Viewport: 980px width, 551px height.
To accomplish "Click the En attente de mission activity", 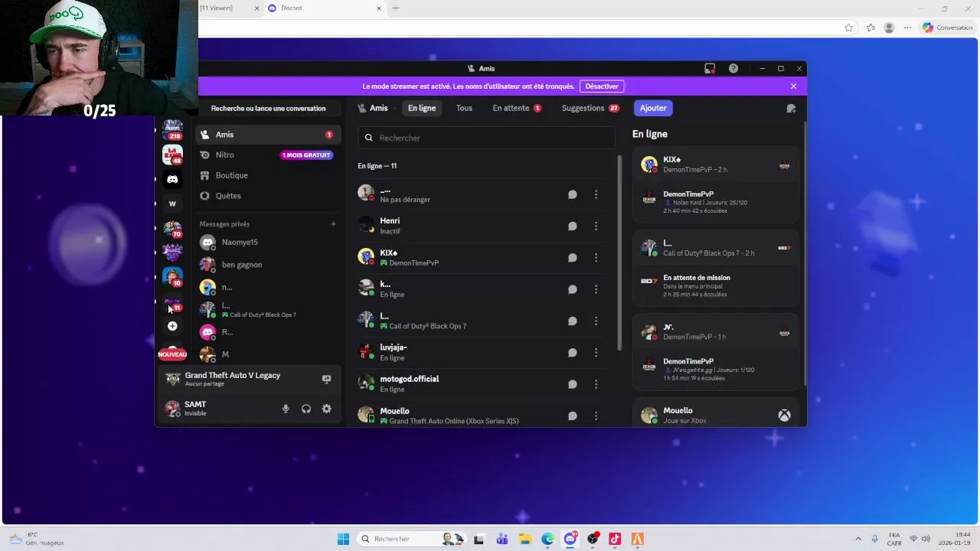I will click(x=715, y=285).
